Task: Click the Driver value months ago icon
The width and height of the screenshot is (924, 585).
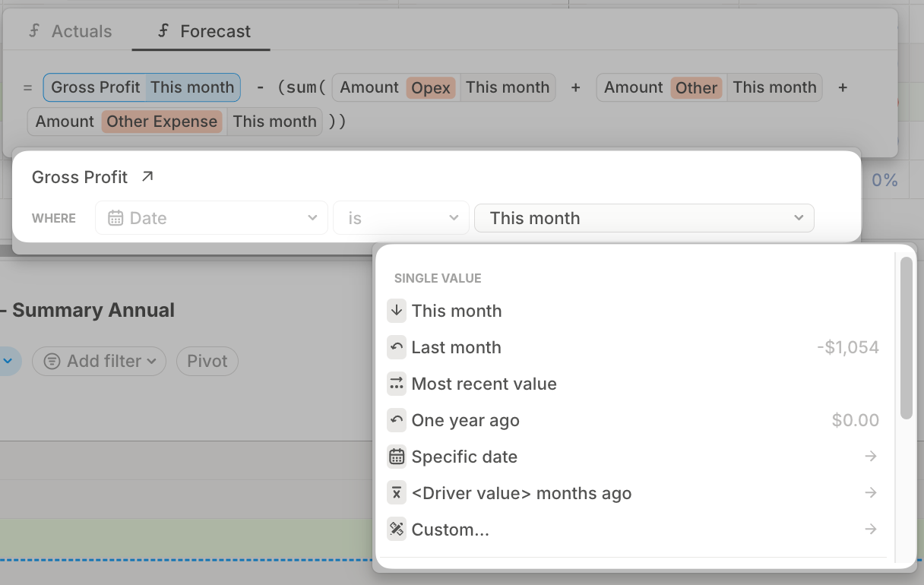Action: (x=397, y=493)
